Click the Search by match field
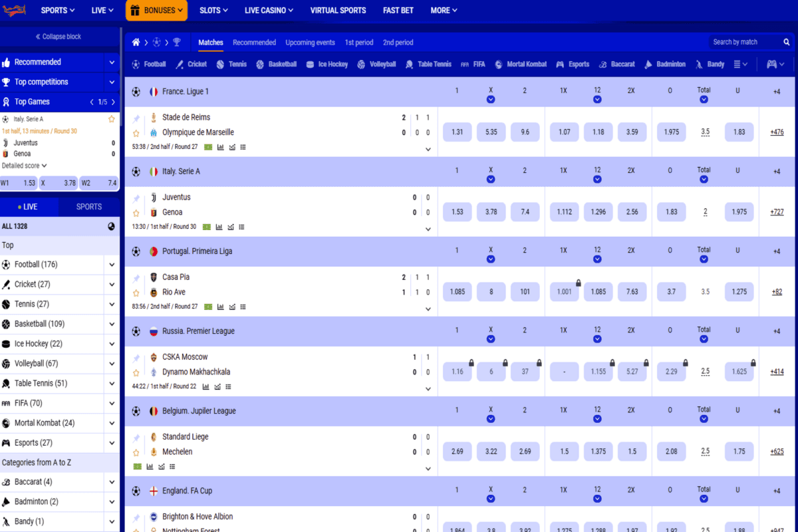 pyautogui.click(x=743, y=43)
